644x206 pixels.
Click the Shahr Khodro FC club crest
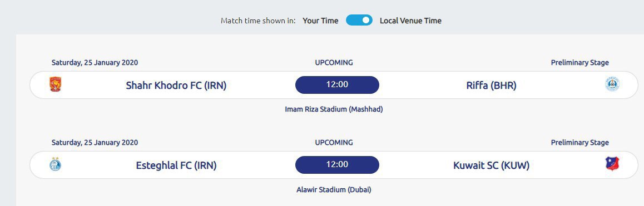tap(56, 84)
